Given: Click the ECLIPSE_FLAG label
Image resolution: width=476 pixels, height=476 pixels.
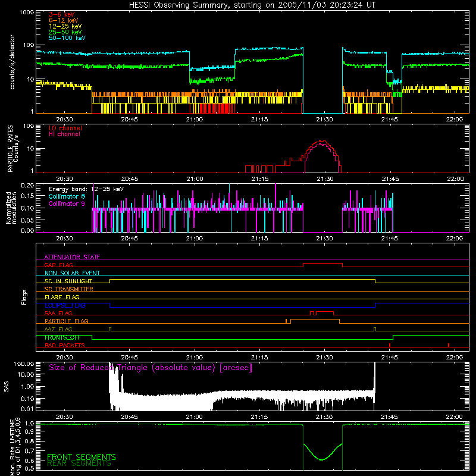Looking at the screenshot, I should pos(65,305).
